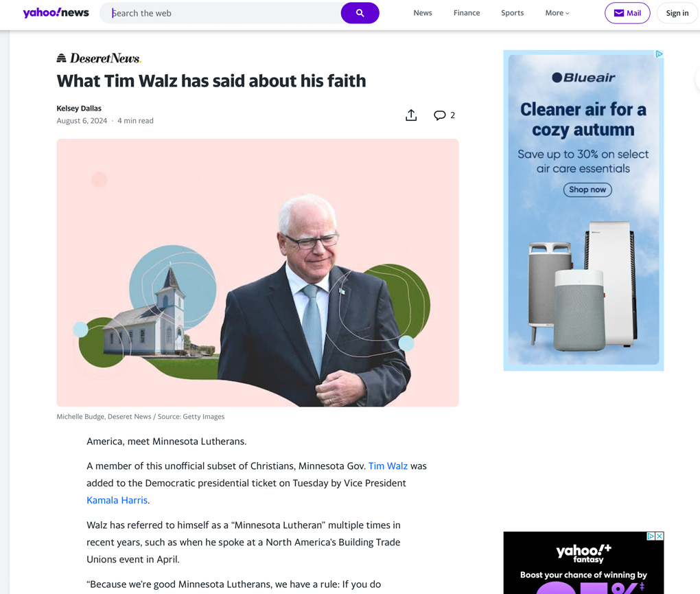Click the purple search magnifier button

click(360, 13)
